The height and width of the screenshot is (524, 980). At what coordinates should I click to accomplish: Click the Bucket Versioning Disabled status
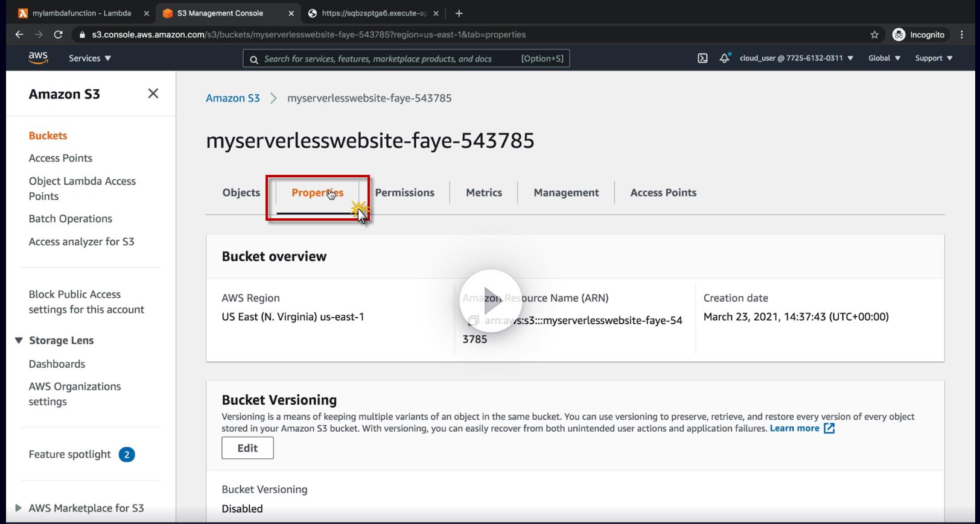[x=242, y=509]
